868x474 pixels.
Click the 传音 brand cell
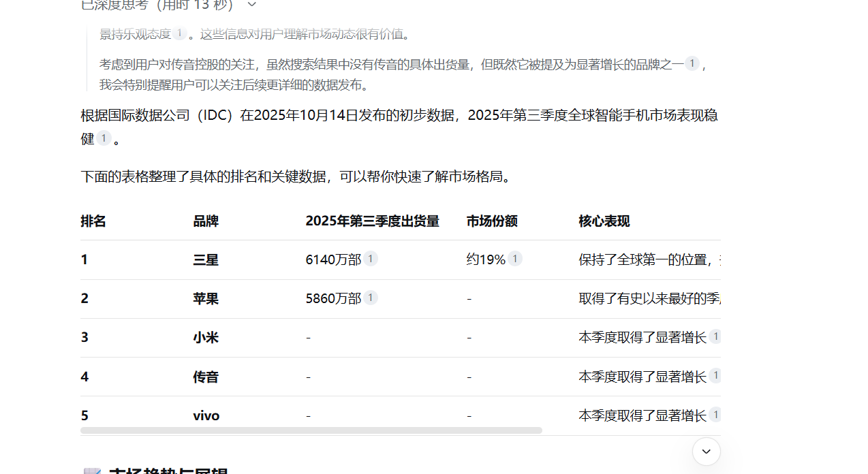tap(206, 377)
